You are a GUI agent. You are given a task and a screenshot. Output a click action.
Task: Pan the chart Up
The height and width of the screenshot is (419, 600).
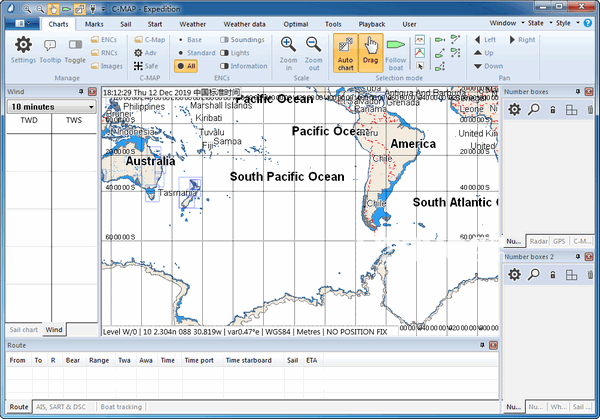[483, 53]
